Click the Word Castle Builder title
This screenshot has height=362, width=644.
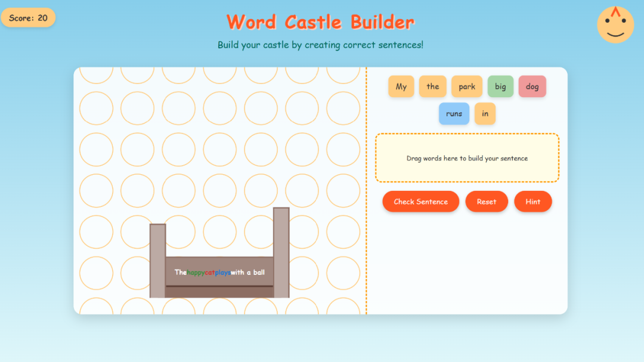320,22
